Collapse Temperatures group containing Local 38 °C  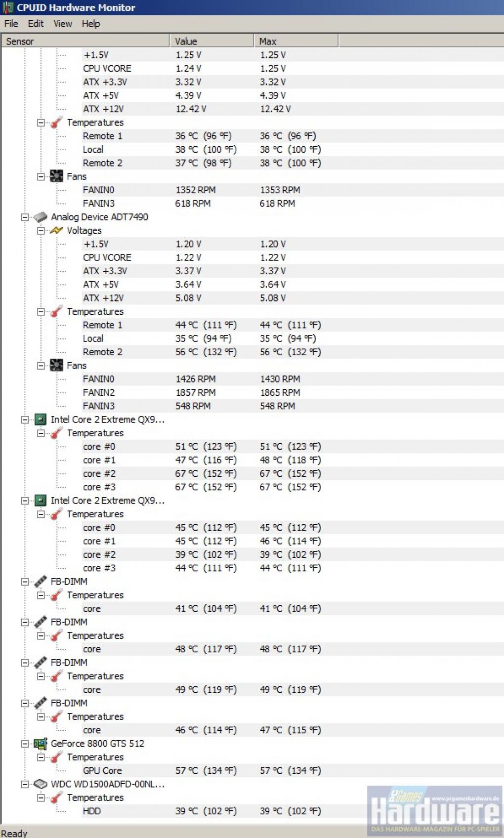(41, 123)
